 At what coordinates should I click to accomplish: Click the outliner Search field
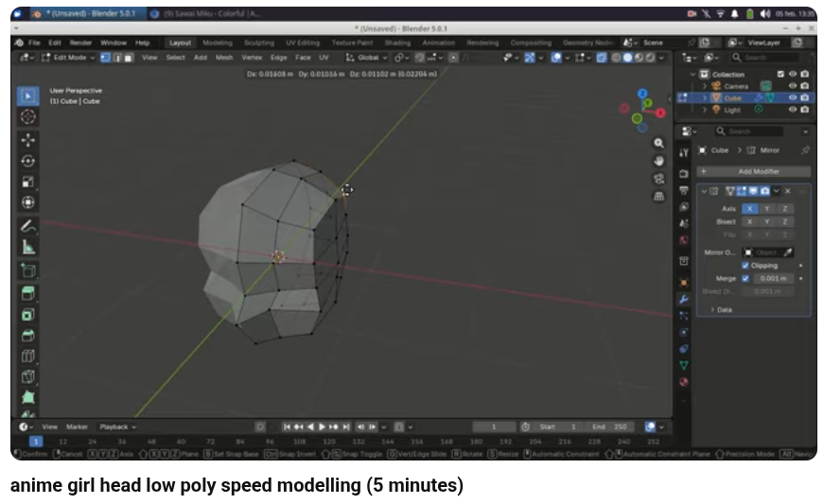click(766, 58)
